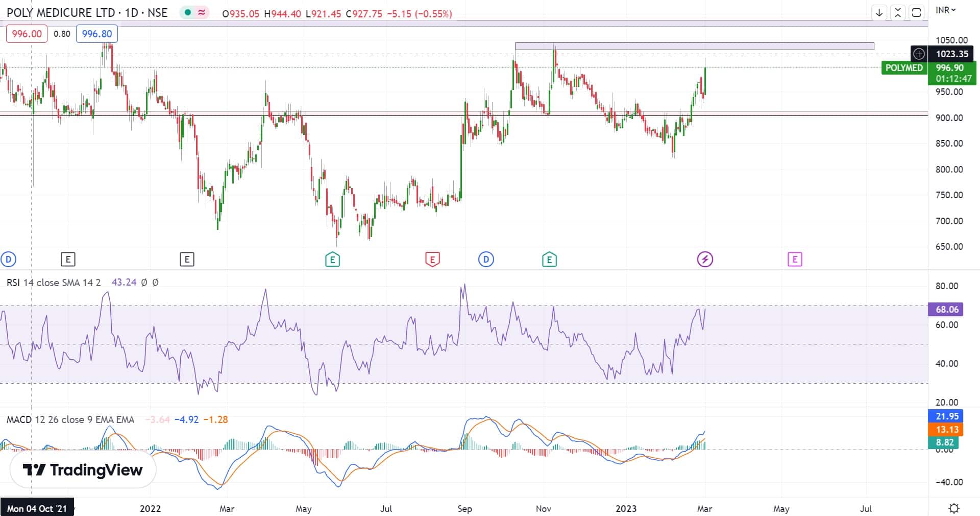Click the POLYMED price label tag

tap(904, 68)
